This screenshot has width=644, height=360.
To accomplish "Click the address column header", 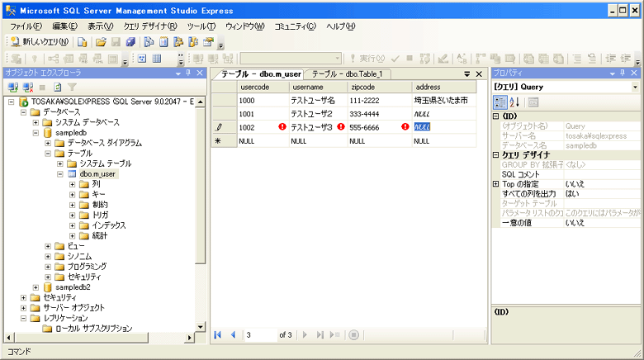I will point(444,88).
